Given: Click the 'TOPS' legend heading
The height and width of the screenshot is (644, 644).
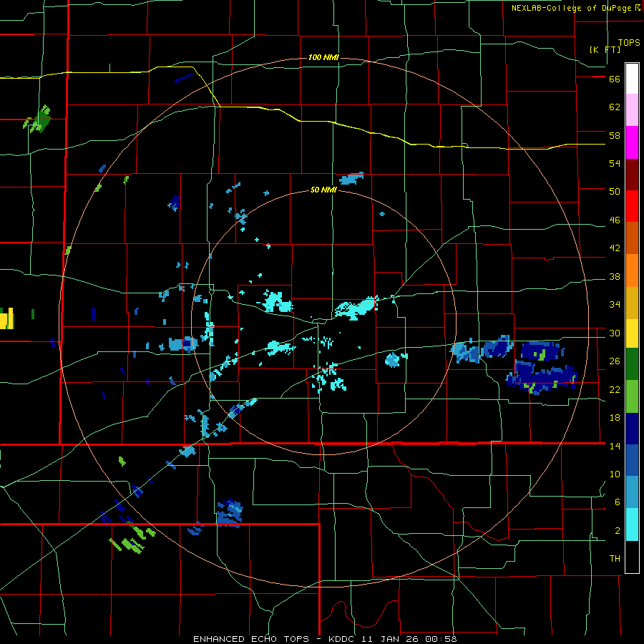Looking at the screenshot, I should [629, 42].
